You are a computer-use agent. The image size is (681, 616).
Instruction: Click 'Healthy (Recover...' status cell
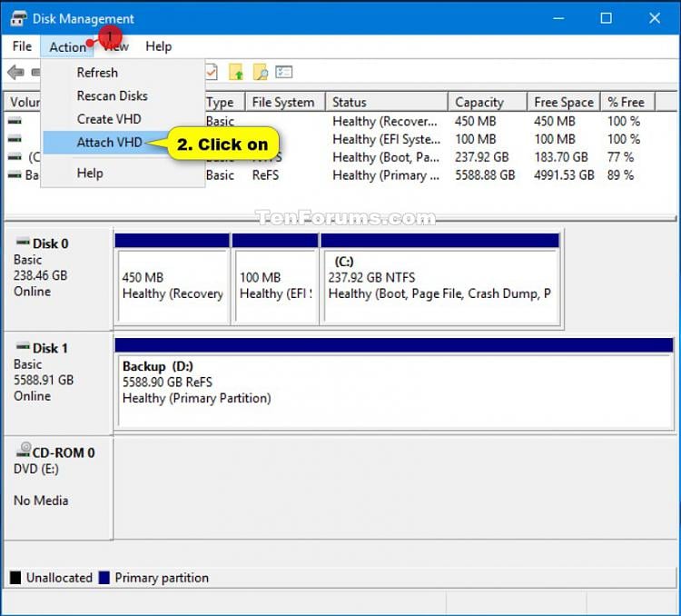coord(385,121)
